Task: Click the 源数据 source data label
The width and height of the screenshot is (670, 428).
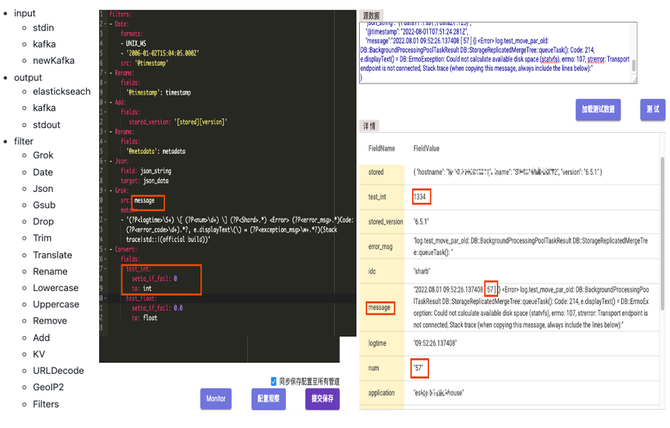Action: (374, 17)
